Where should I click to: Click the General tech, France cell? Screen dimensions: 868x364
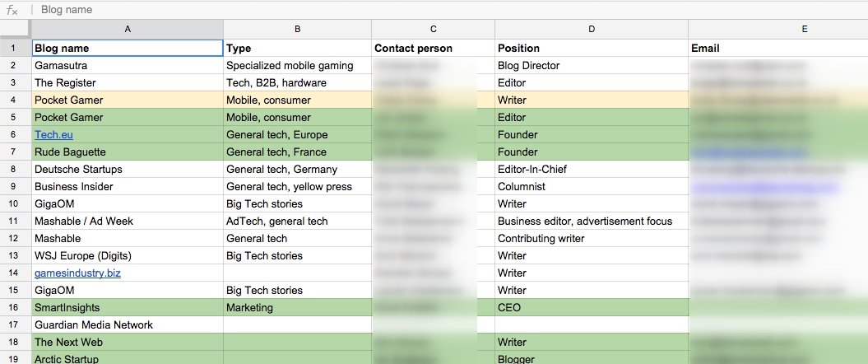[x=297, y=152]
